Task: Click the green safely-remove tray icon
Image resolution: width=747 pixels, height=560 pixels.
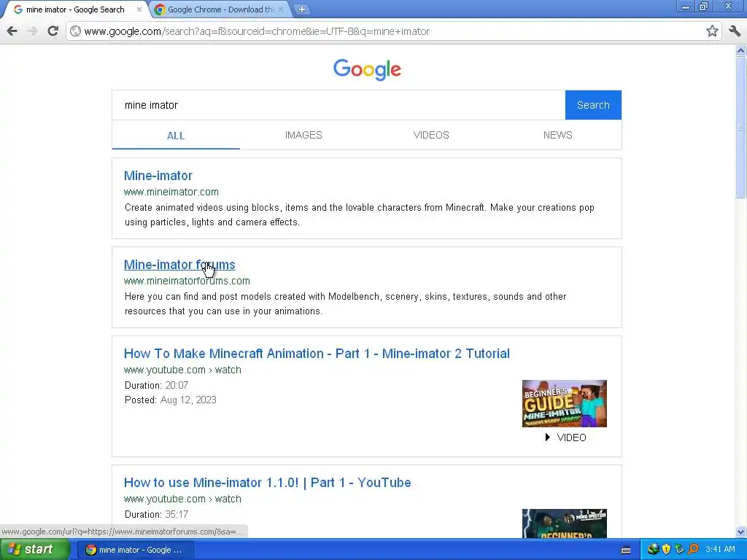Action: (x=680, y=550)
